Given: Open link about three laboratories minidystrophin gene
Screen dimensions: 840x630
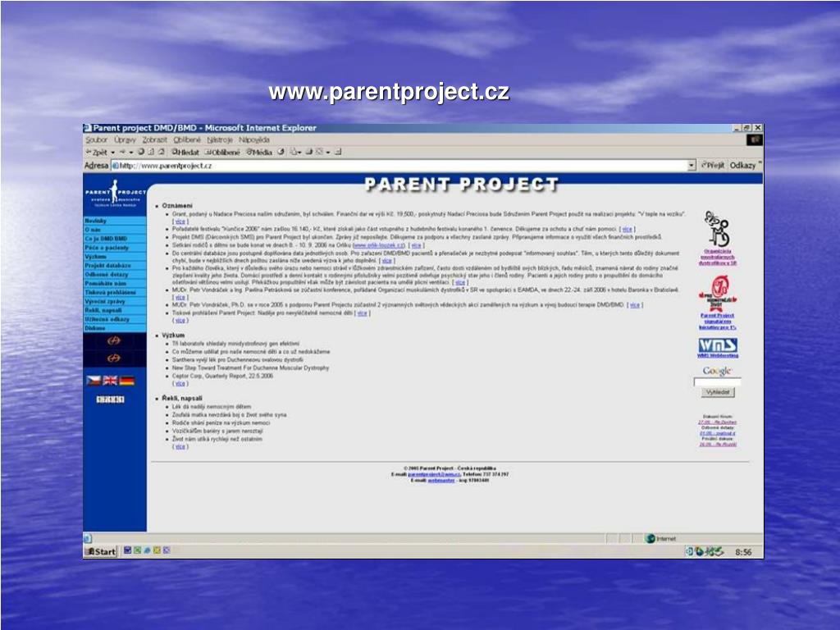Looking at the screenshot, I should tap(235, 344).
